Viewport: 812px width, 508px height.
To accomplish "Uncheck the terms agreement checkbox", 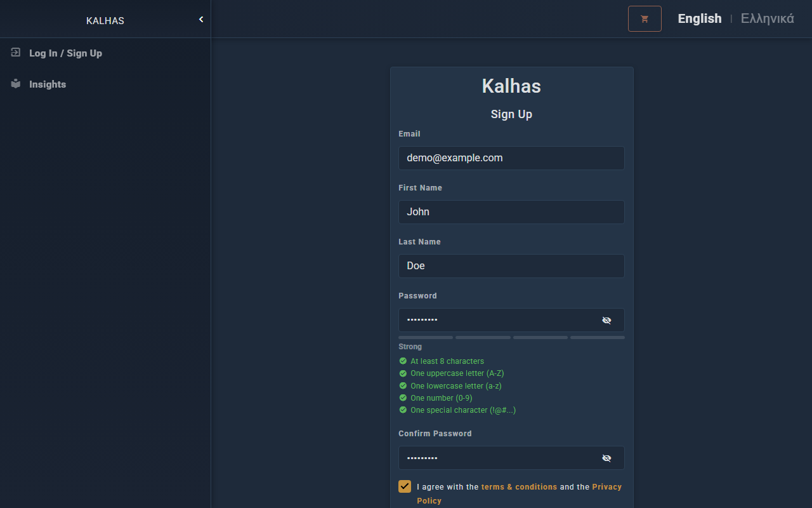I will [x=405, y=486].
